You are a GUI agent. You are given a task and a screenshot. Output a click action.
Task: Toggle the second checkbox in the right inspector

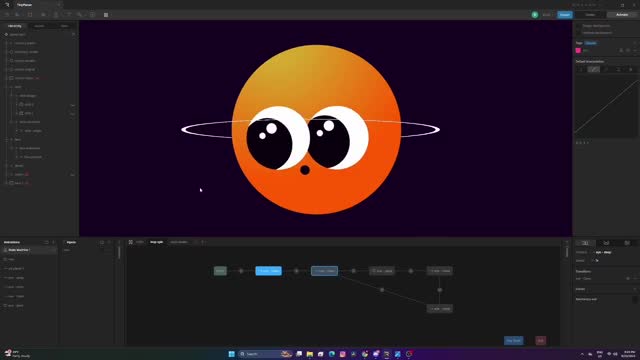point(578,33)
